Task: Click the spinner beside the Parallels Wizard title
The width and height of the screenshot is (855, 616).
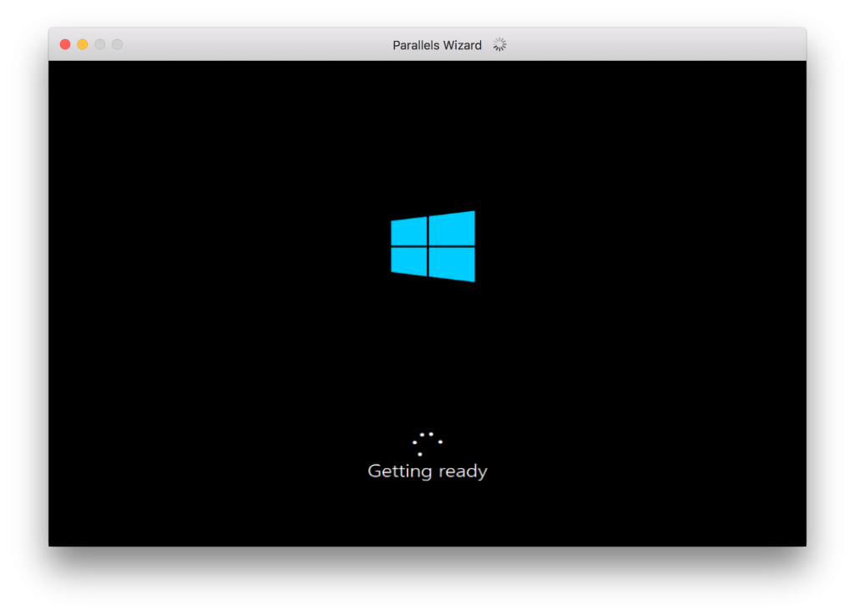Action: click(499, 45)
